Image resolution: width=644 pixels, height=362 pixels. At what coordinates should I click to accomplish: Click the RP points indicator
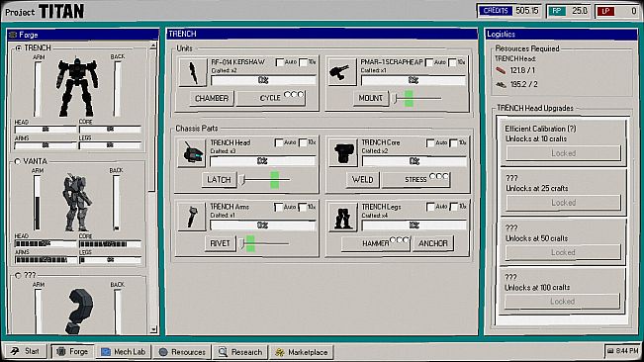coord(569,11)
